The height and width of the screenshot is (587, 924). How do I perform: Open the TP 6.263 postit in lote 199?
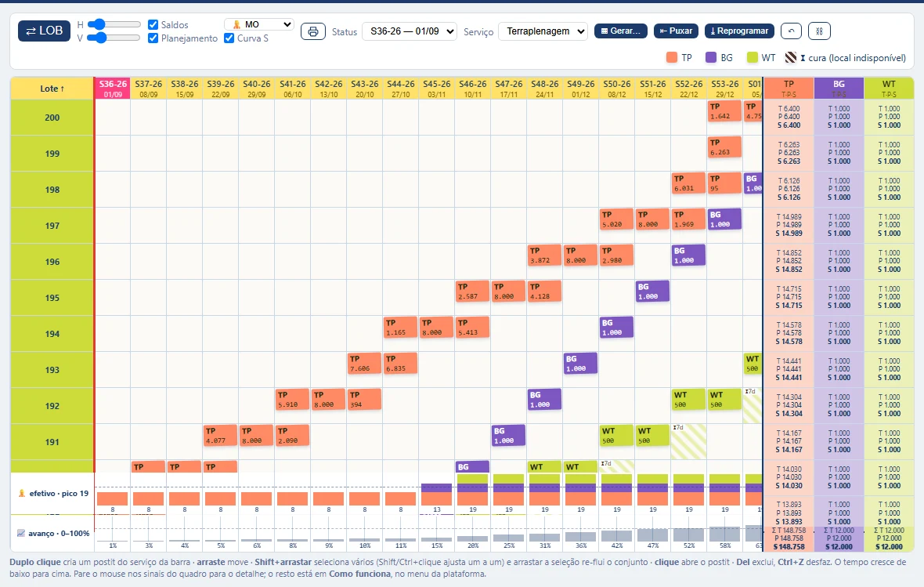pos(724,147)
